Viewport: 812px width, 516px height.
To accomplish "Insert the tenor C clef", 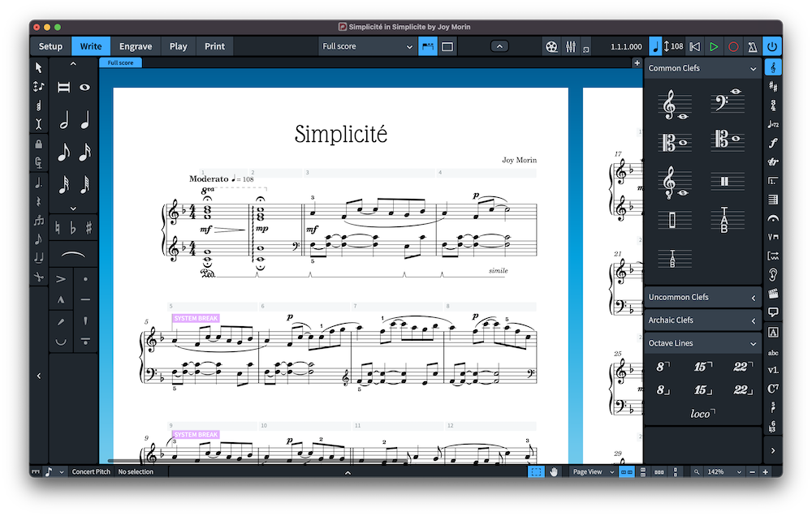I will (x=728, y=140).
